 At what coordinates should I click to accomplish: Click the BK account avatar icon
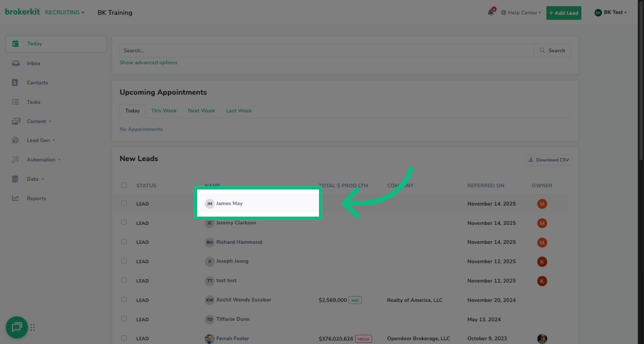click(x=598, y=13)
